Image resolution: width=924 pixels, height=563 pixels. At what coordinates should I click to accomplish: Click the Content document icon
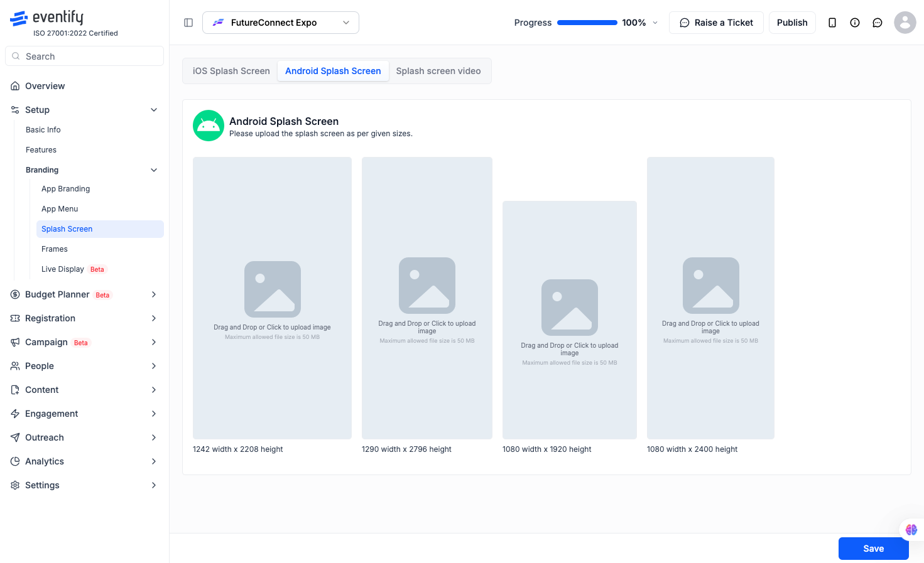[15, 390]
